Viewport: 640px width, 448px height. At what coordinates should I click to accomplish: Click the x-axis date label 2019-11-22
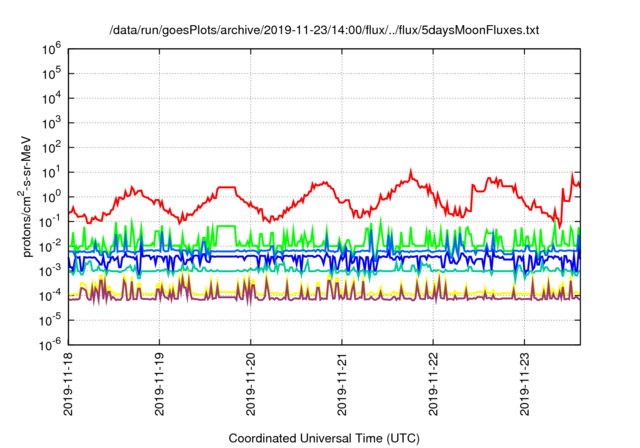tap(433, 384)
